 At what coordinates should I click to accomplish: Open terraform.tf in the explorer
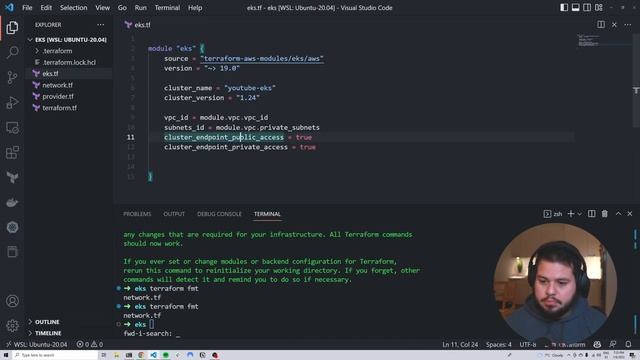tap(69, 108)
